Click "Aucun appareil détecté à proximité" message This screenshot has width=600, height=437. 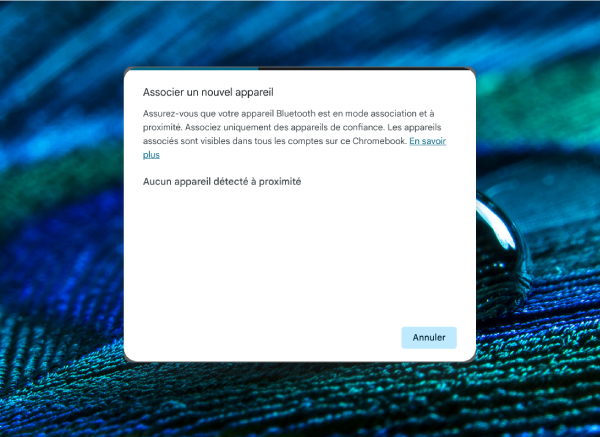pyautogui.click(x=222, y=181)
